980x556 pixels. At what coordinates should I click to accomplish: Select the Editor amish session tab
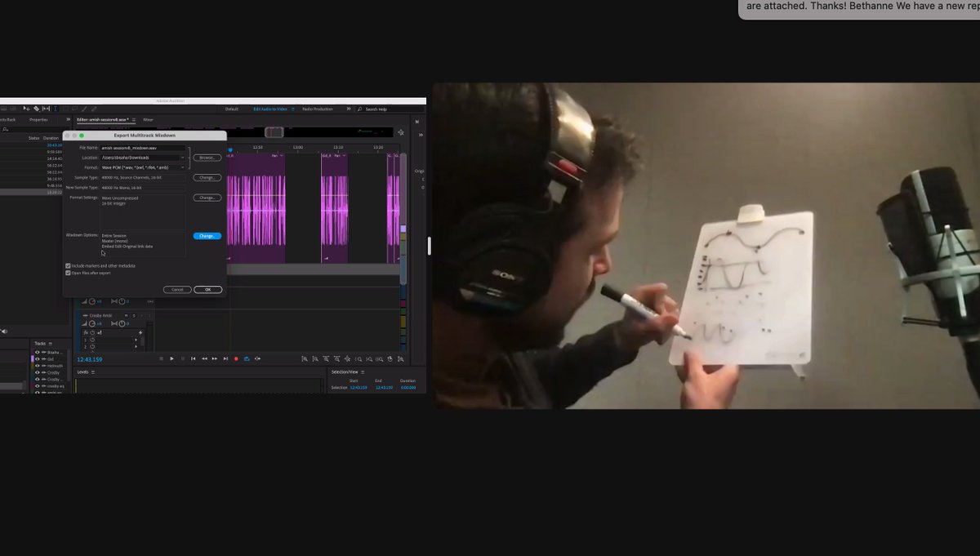coord(104,120)
